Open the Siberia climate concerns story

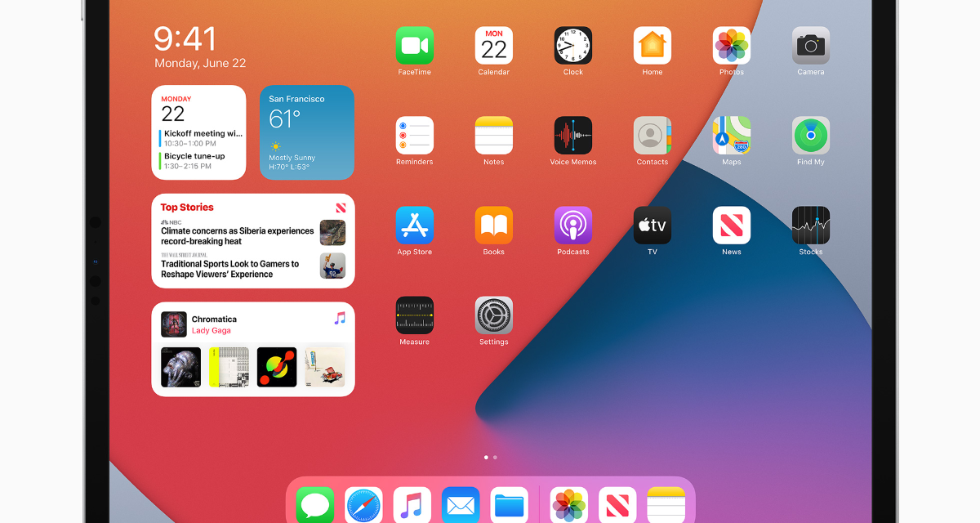click(x=238, y=236)
